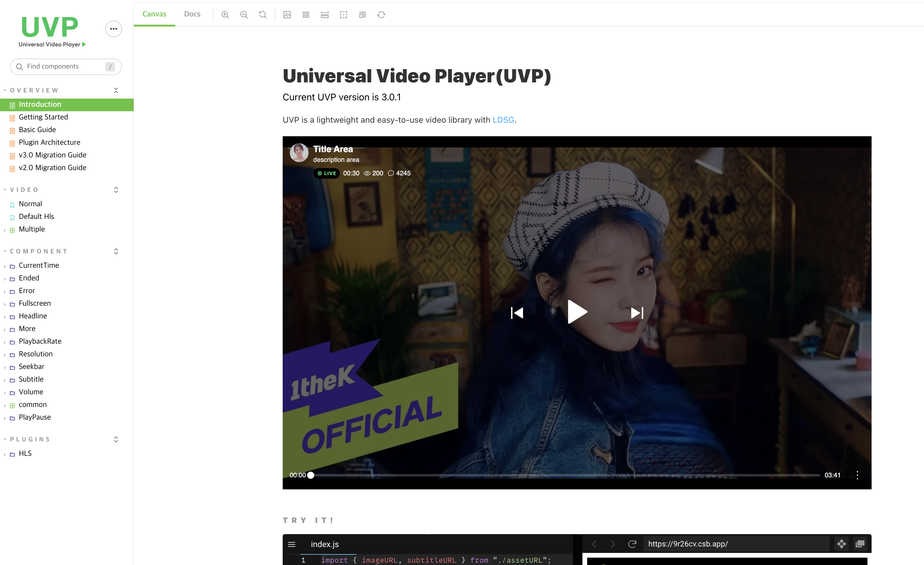Skip to previous track in video player
This screenshot has width=924, height=565.
tap(517, 313)
